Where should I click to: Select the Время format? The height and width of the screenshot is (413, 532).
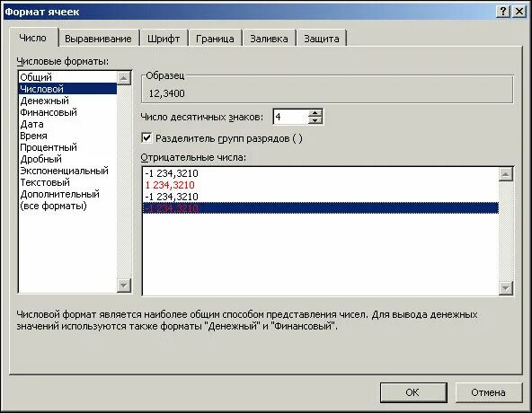pos(68,136)
